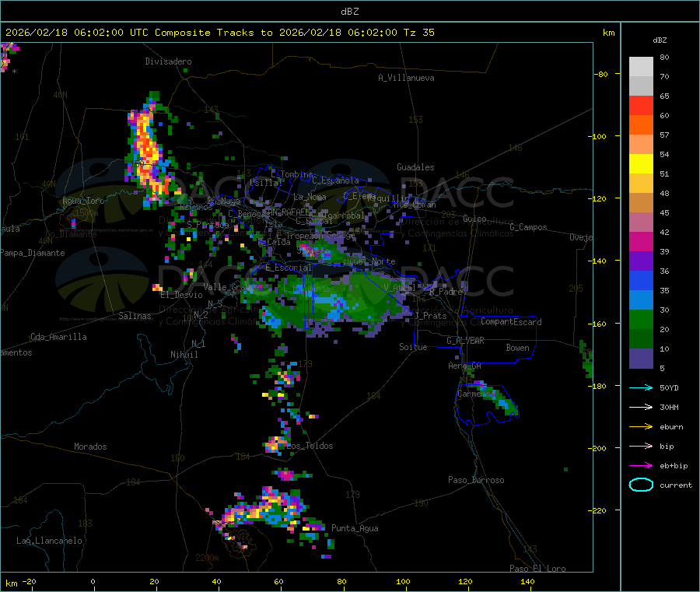This screenshot has width=700, height=592.
Task: Click the G_ALVEAR map label
Action: pos(465,341)
